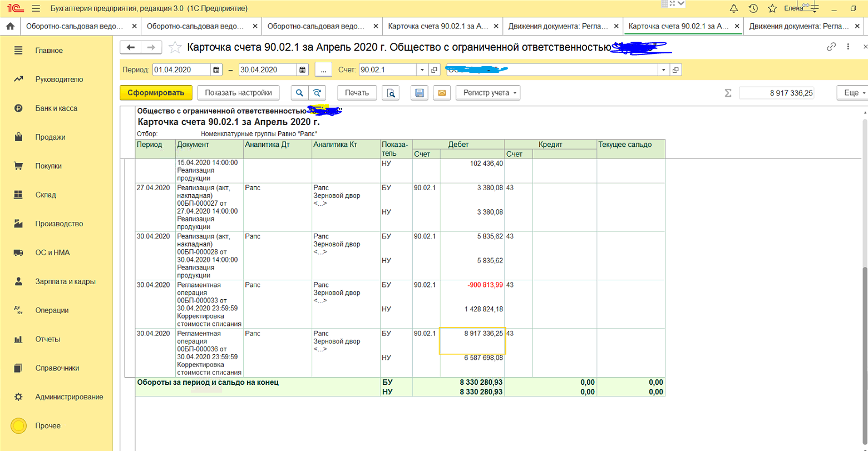Image resolution: width=868 pixels, height=451 pixels.
Task: Click the Печать button
Action: 357,93
